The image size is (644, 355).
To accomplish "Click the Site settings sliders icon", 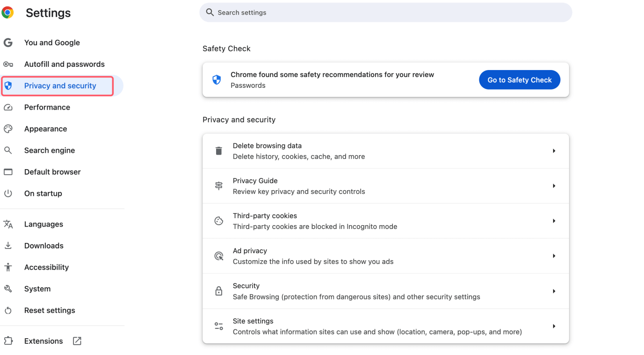I will click(218, 326).
